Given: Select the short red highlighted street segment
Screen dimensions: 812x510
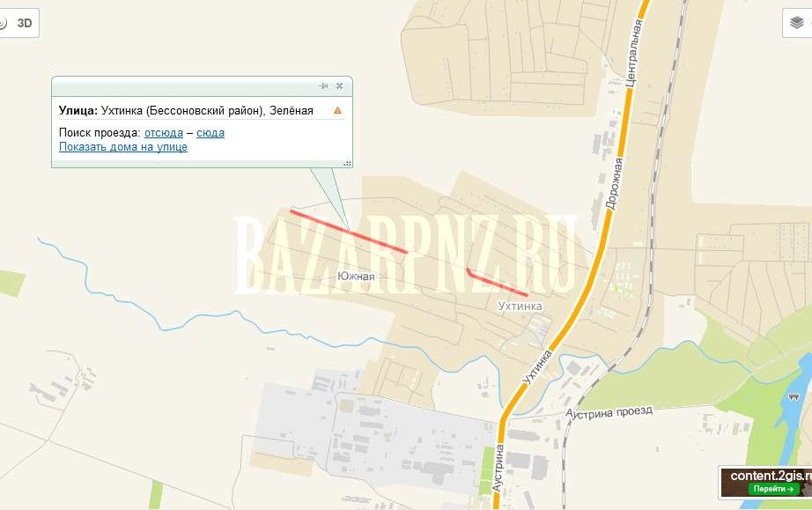Looking at the screenshot, I should click(497, 283).
